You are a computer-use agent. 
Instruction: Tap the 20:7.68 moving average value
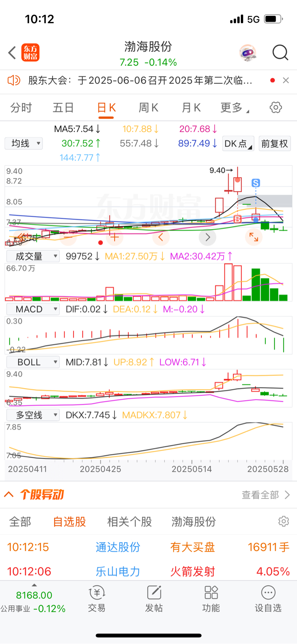coord(198,129)
